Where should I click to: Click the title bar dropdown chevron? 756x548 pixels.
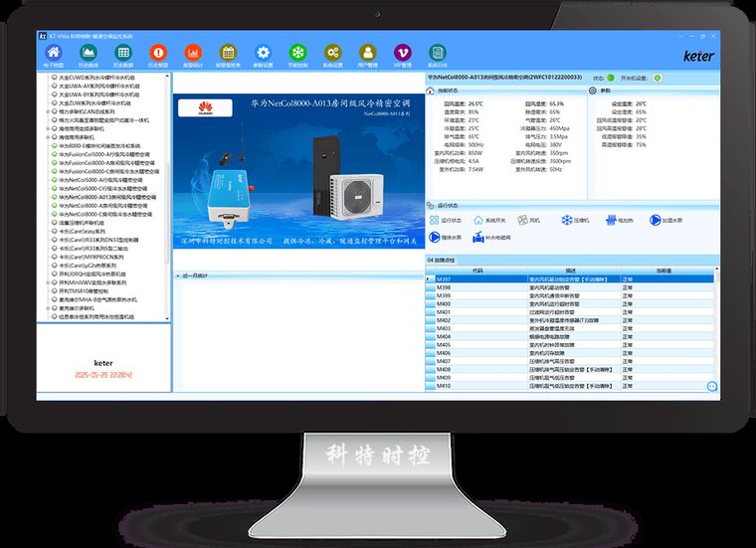tap(681, 36)
